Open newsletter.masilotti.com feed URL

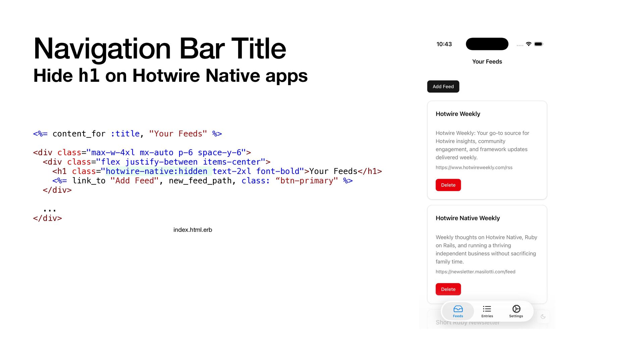click(x=475, y=271)
